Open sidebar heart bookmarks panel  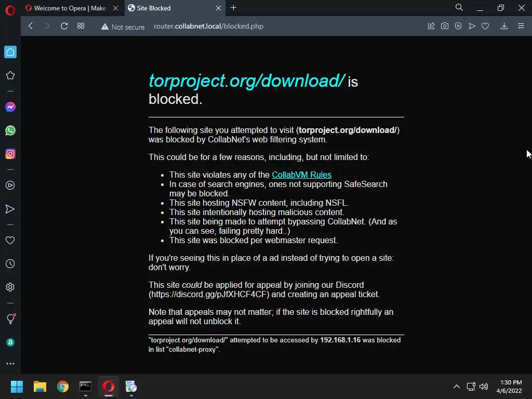click(x=10, y=240)
